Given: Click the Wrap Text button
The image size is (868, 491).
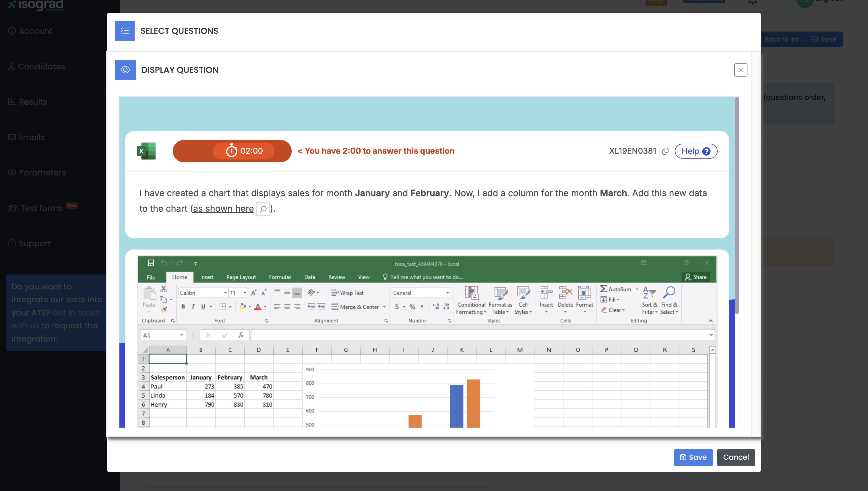Looking at the screenshot, I should point(348,293).
